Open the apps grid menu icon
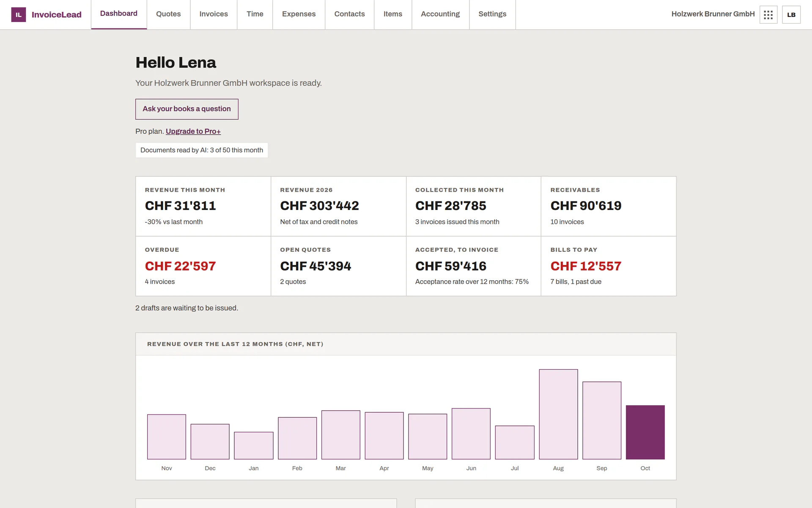 (x=768, y=15)
